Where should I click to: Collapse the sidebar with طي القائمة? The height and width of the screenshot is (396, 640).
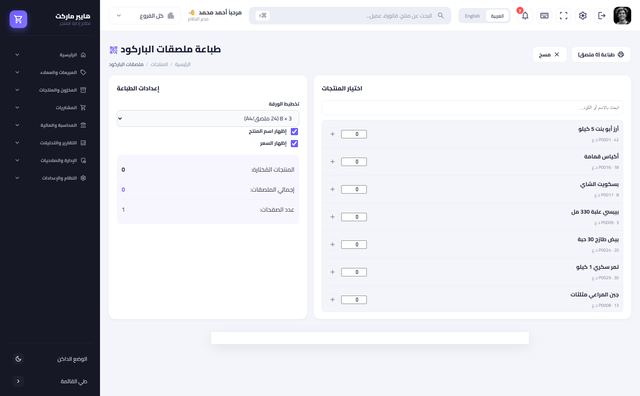pyautogui.click(x=50, y=381)
